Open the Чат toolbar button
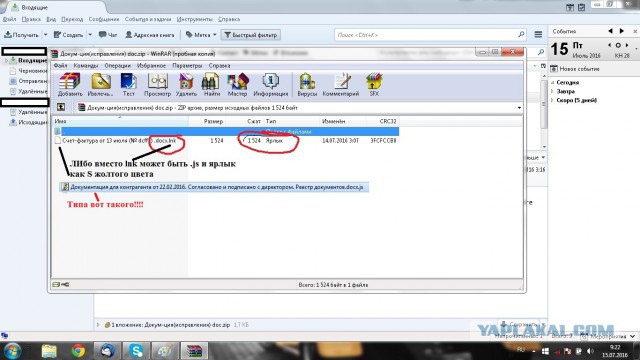The height and width of the screenshot is (360, 640). 108,35
